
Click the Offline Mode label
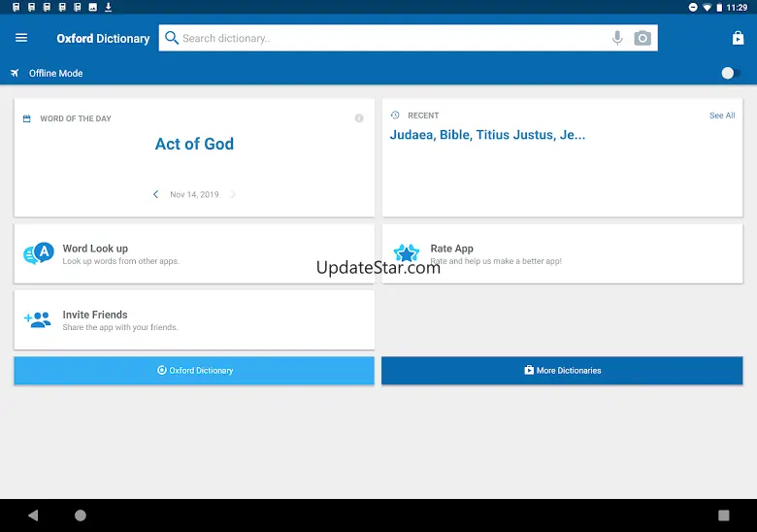pos(55,74)
